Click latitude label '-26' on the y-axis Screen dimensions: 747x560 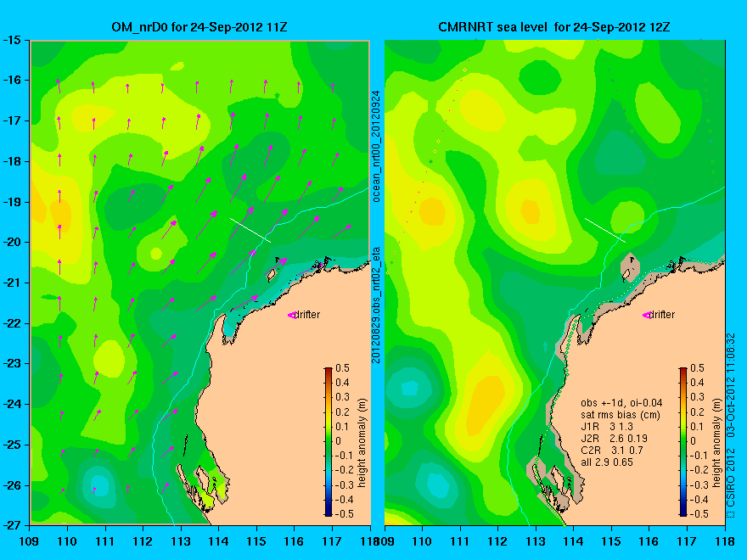pyautogui.click(x=11, y=485)
